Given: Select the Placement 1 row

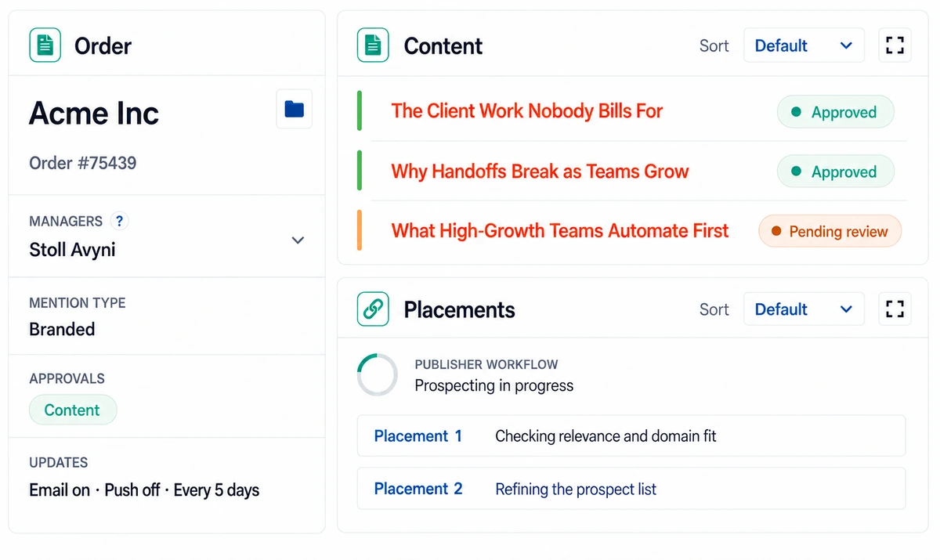Looking at the screenshot, I should pyautogui.click(x=631, y=435).
